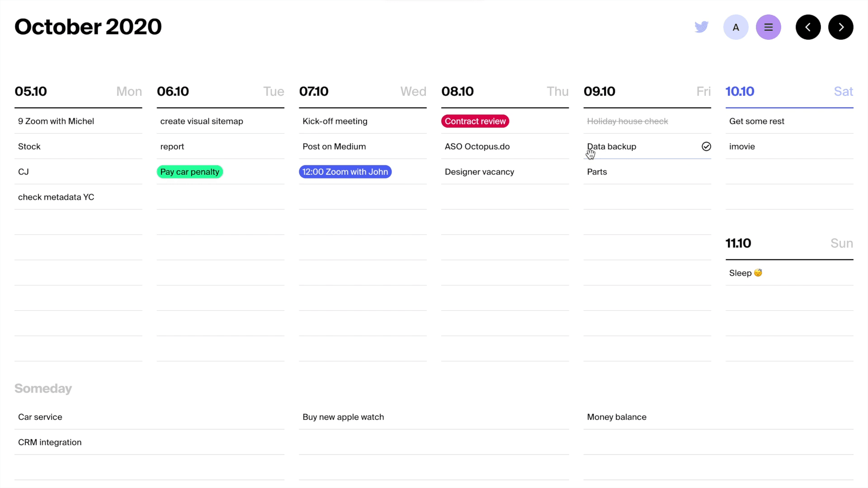Click the October 2020 month title
868x488 pixels.
(x=88, y=27)
